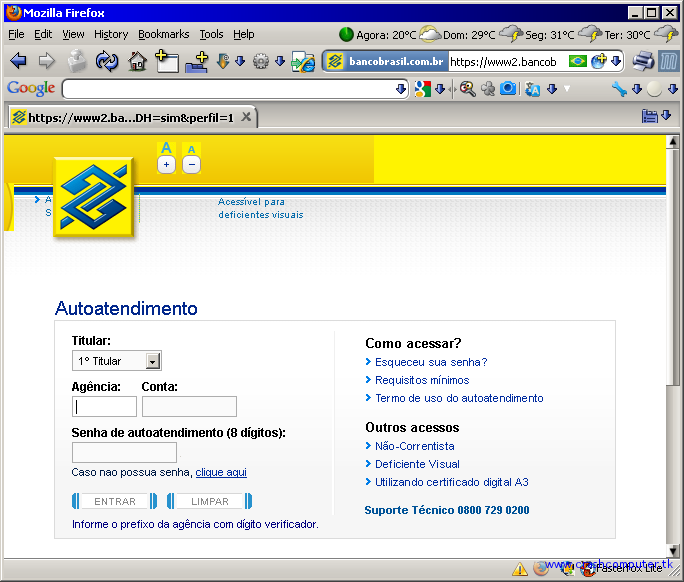This screenshot has height=582, width=684.
Task: Click the LIMPAR button
Action: click(210, 501)
